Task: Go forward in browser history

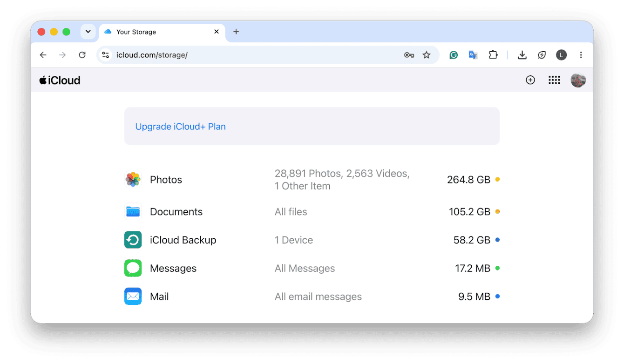Action: [x=63, y=55]
